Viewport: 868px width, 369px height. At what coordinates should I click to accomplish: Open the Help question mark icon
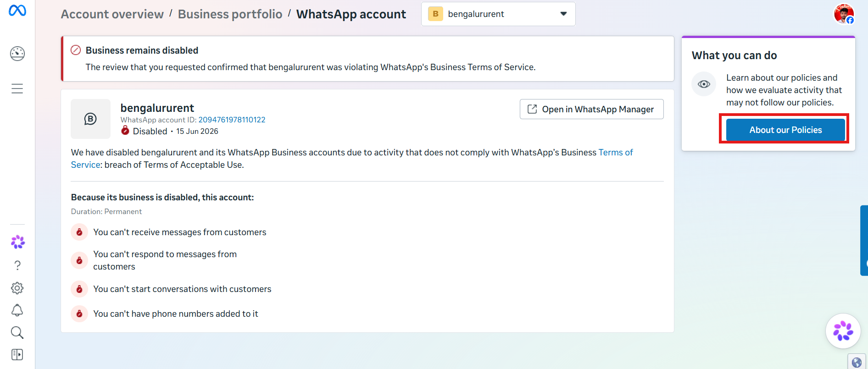point(17,265)
